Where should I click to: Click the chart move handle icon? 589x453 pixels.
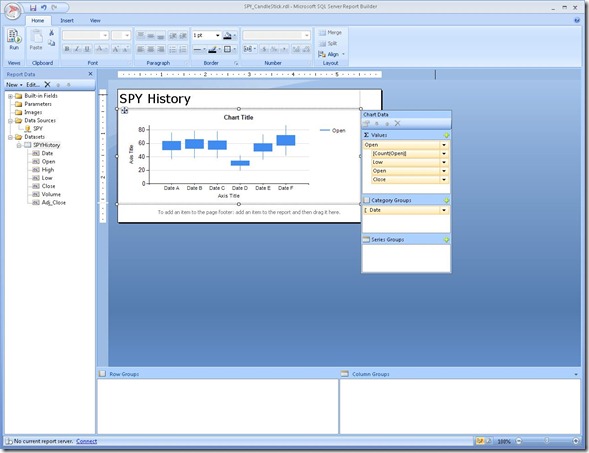coord(124,110)
